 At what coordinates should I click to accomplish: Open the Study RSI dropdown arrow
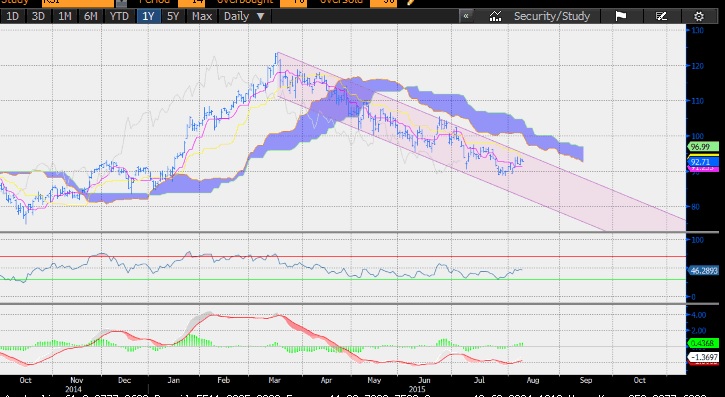121,2
